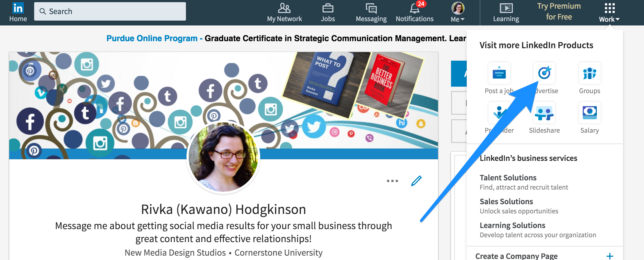This screenshot has height=260, width=644.
Task: Open the Learning video icon
Action: tap(506, 8)
